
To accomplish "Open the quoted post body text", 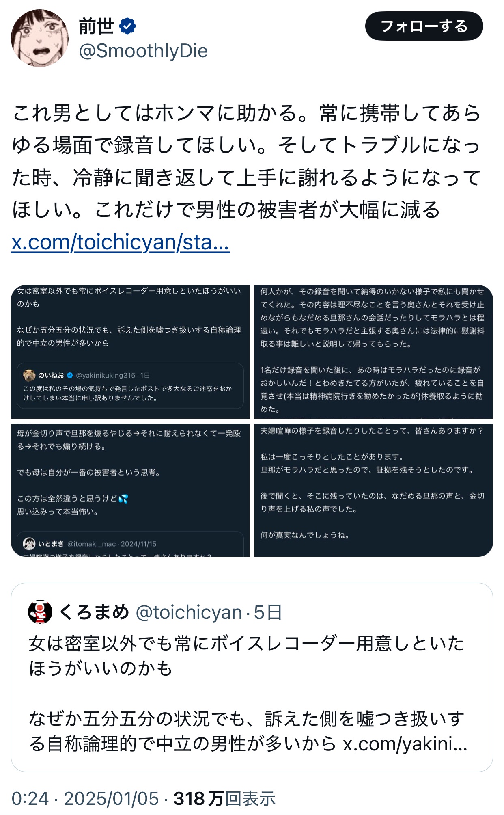I will (248, 694).
